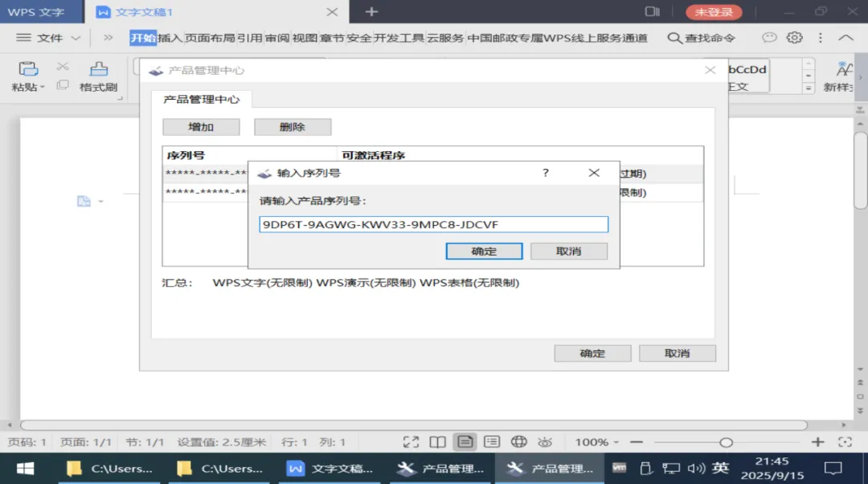Viewport: 868px width, 484px height.
Task: Open the 文字文稿 taskbar item
Action: tap(330, 469)
